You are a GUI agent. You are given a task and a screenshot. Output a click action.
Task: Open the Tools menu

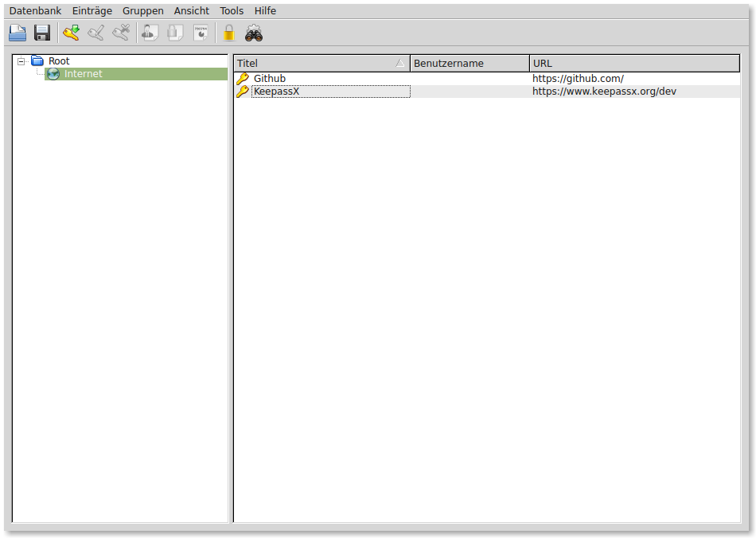[232, 10]
